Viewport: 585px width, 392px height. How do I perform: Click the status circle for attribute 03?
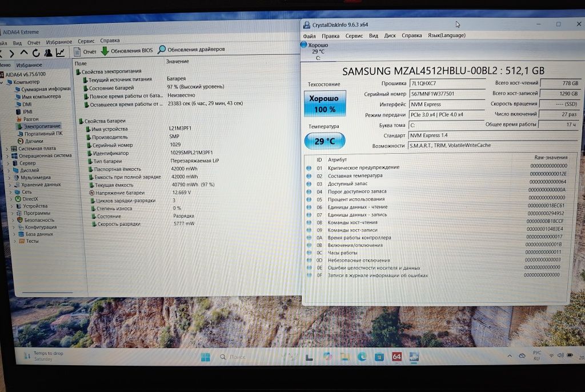click(309, 183)
